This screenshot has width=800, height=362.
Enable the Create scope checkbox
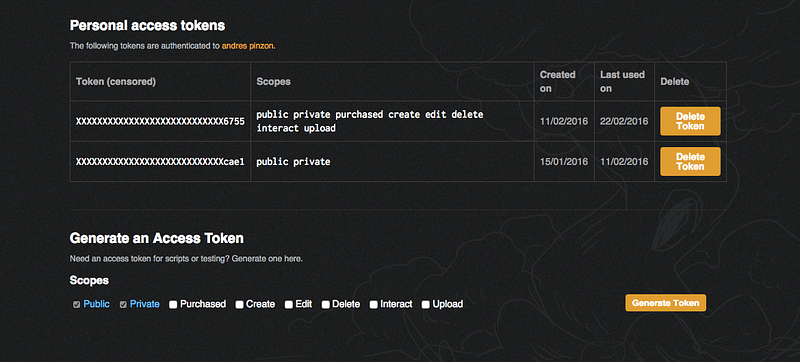point(239,304)
